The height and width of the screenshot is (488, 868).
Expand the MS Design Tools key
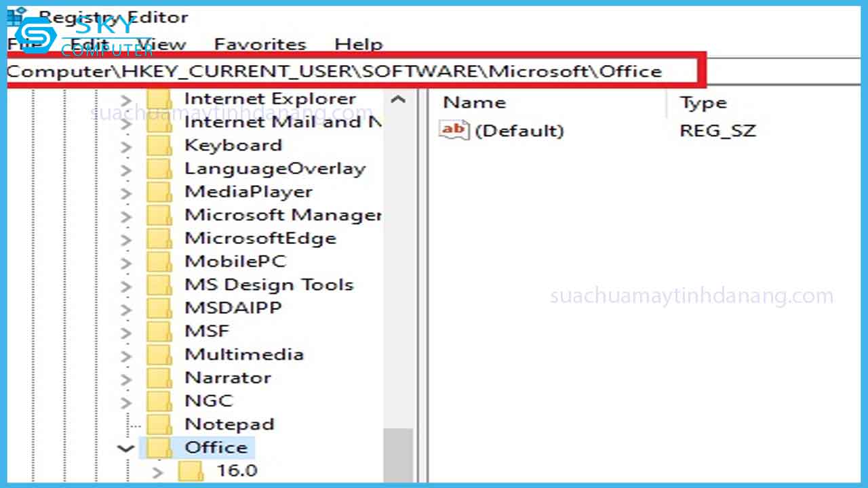126,286
